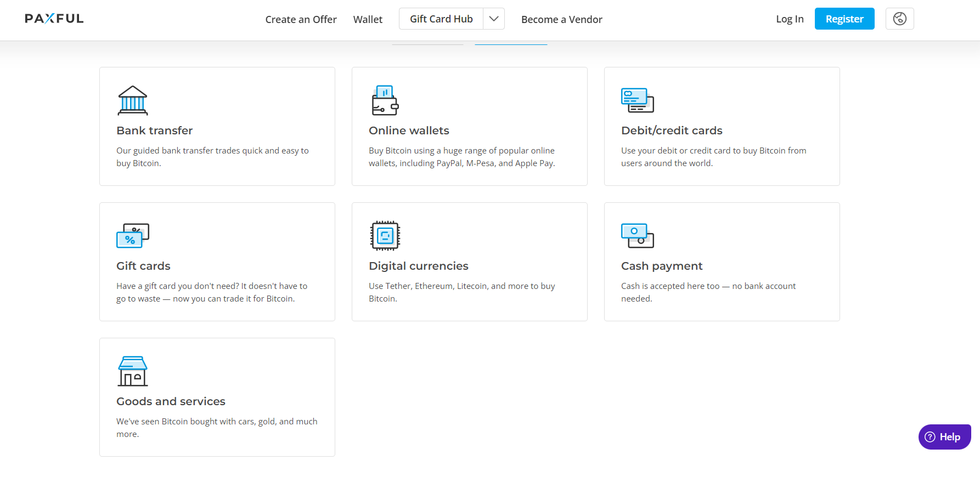The height and width of the screenshot is (477, 980).
Task: Click the Goods and services shop icon
Action: click(133, 371)
